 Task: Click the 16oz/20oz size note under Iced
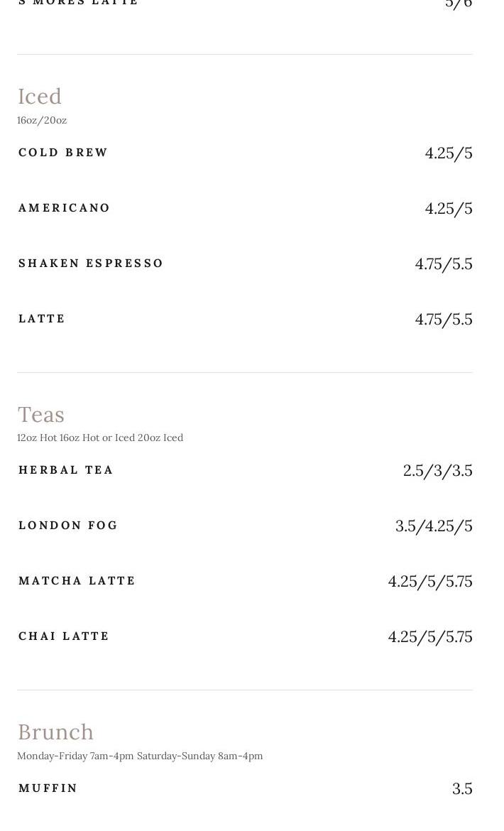pos(42,120)
